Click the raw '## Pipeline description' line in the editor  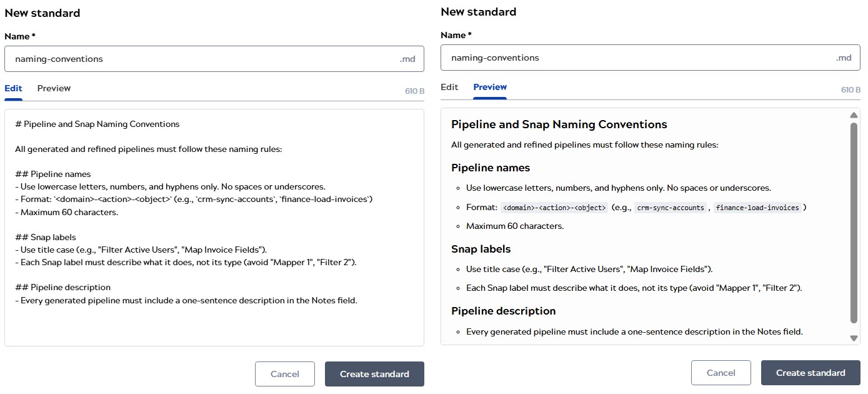[62, 287]
